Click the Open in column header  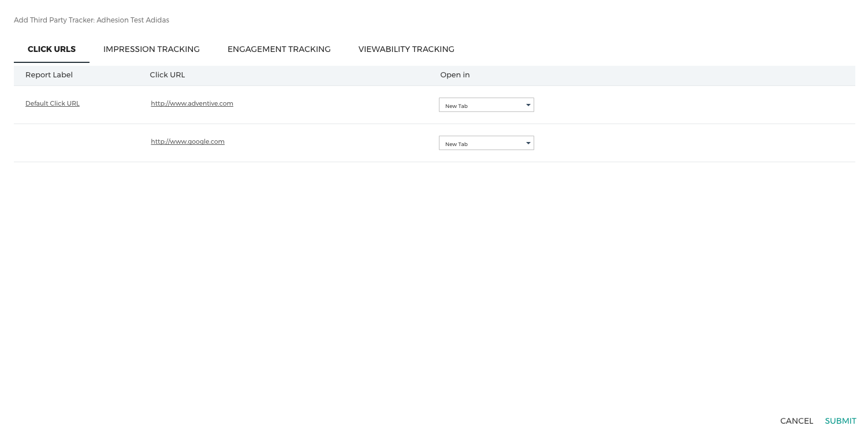(455, 75)
